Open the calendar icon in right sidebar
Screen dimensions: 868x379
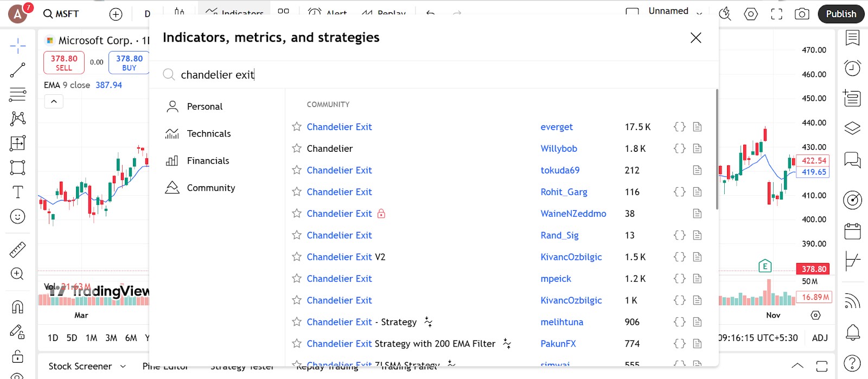(x=852, y=232)
